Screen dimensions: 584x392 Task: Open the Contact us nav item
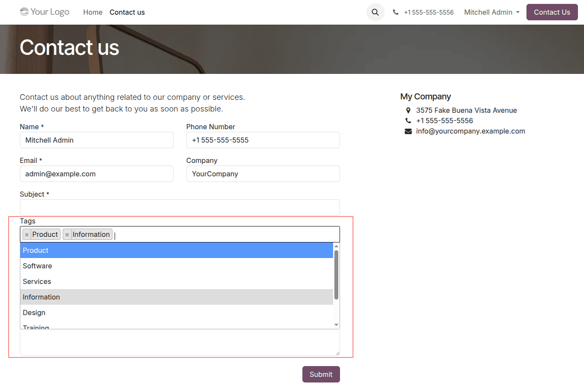click(x=127, y=12)
